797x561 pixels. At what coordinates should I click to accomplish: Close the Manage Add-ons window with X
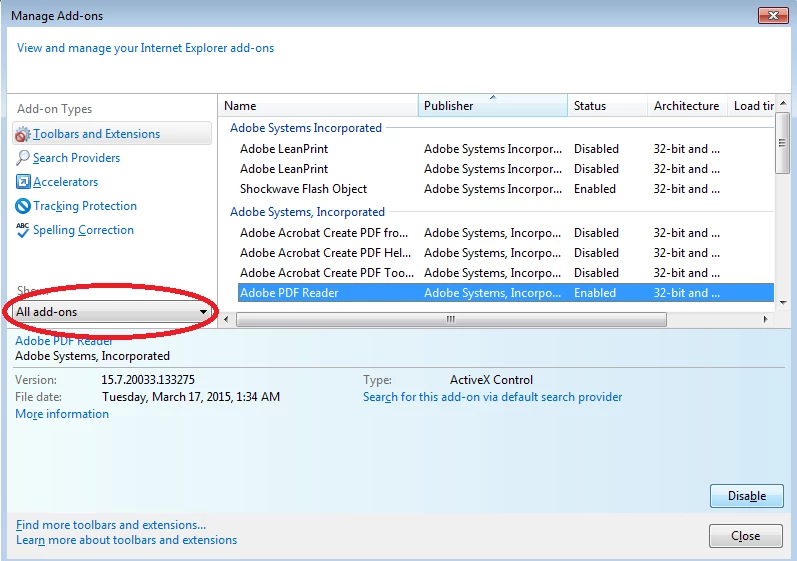pyautogui.click(x=773, y=16)
